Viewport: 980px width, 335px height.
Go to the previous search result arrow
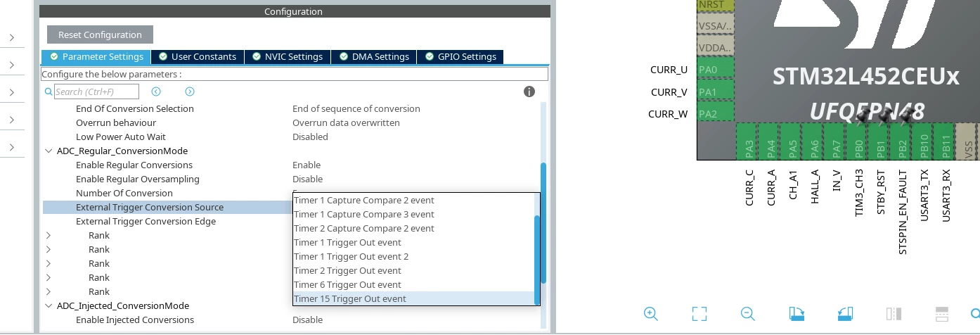pyautogui.click(x=156, y=91)
